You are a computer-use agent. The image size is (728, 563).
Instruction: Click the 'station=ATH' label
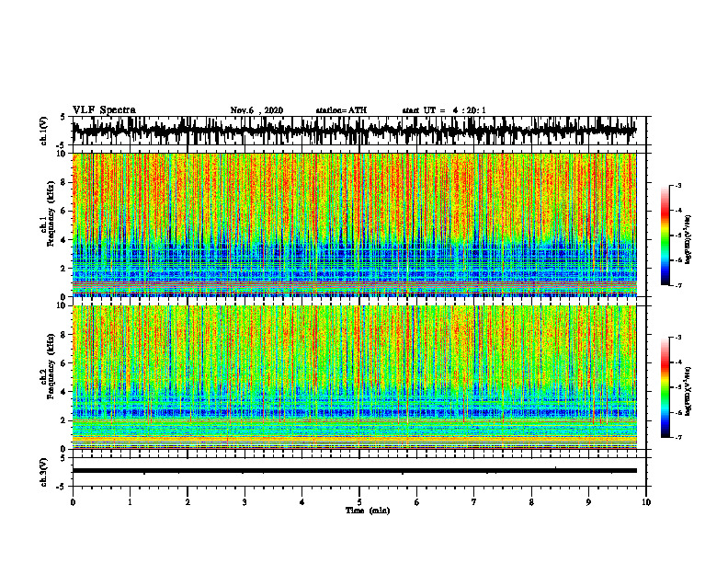pyautogui.click(x=341, y=110)
